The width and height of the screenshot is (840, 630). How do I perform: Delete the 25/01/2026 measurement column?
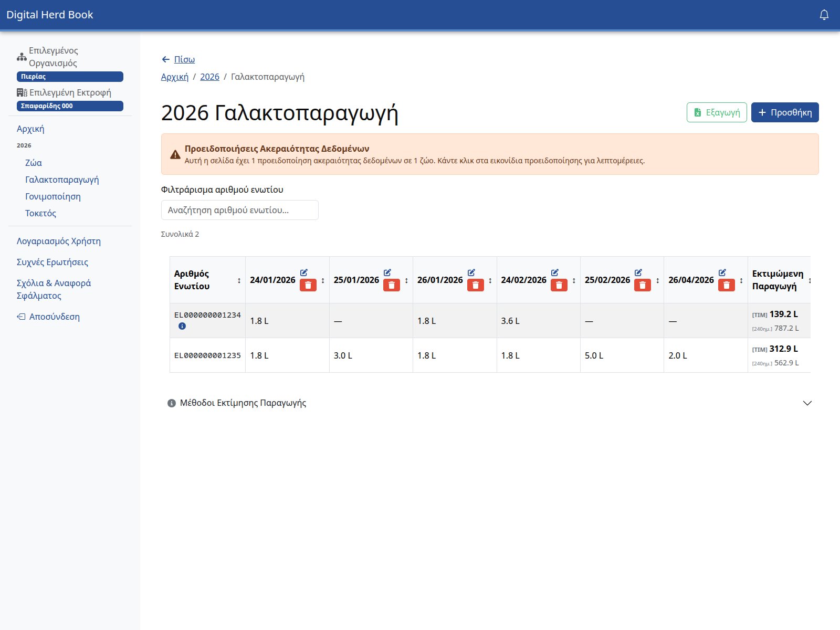392,285
